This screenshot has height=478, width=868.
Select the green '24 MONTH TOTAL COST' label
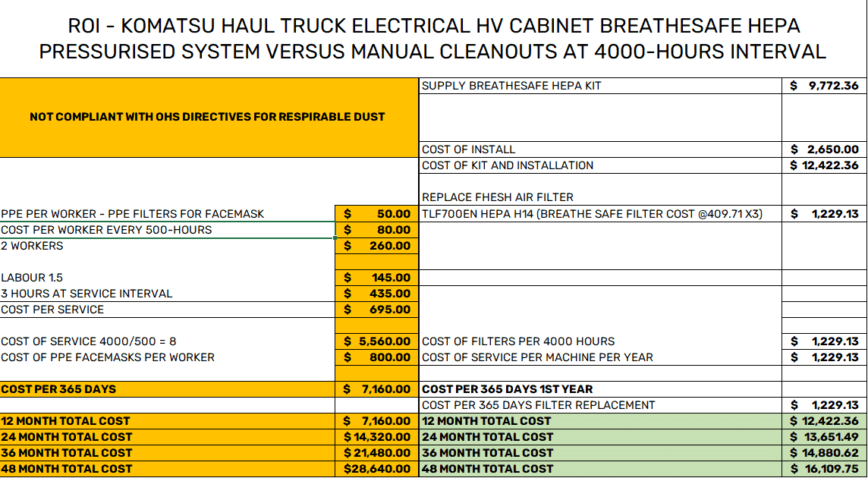tap(601, 437)
